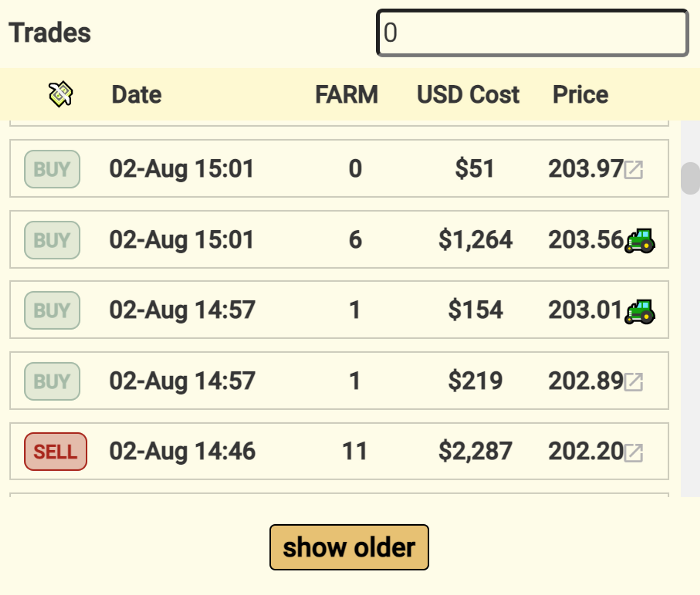This screenshot has height=595, width=700.
Task: Click the trade-type icon in header row
Action: click(61, 94)
